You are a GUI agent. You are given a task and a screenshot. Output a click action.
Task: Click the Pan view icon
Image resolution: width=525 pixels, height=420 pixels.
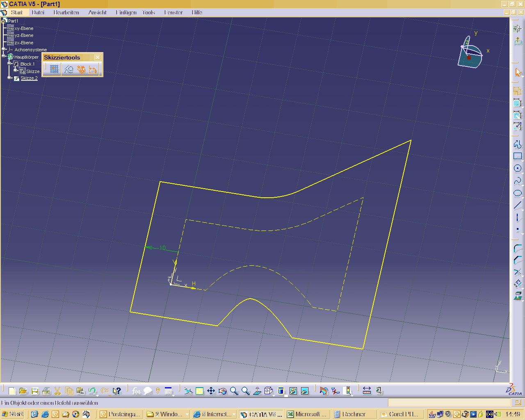pyautogui.click(x=211, y=391)
